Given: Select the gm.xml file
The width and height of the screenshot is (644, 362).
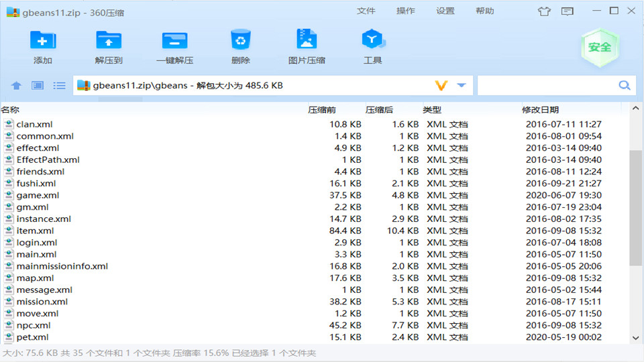Looking at the screenshot, I should [32, 207].
